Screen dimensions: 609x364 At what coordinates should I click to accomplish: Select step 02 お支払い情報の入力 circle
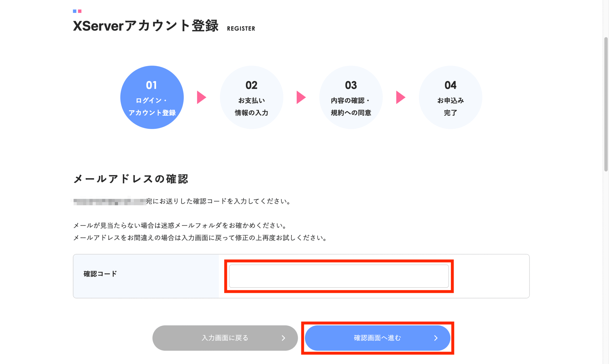point(251,97)
